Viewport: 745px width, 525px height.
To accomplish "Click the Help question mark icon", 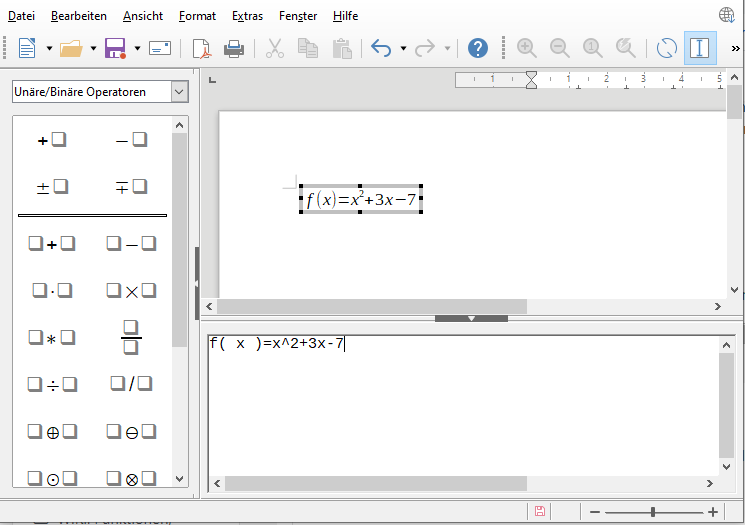I will (x=478, y=48).
